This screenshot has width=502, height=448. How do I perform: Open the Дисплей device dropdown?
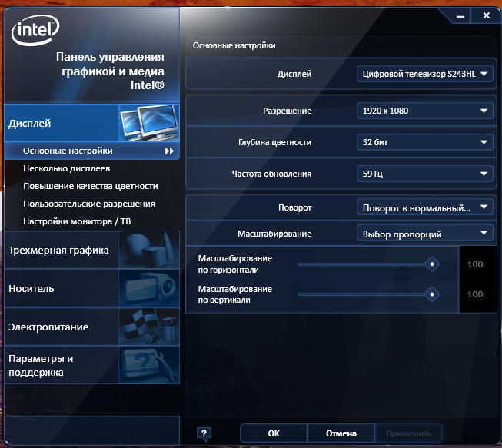(x=424, y=74)
